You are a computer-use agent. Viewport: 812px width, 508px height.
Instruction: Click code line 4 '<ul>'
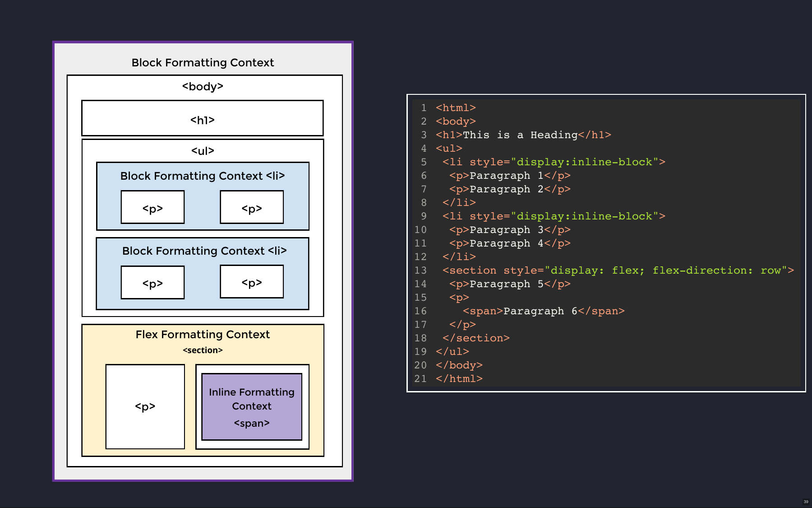point(449,149)
